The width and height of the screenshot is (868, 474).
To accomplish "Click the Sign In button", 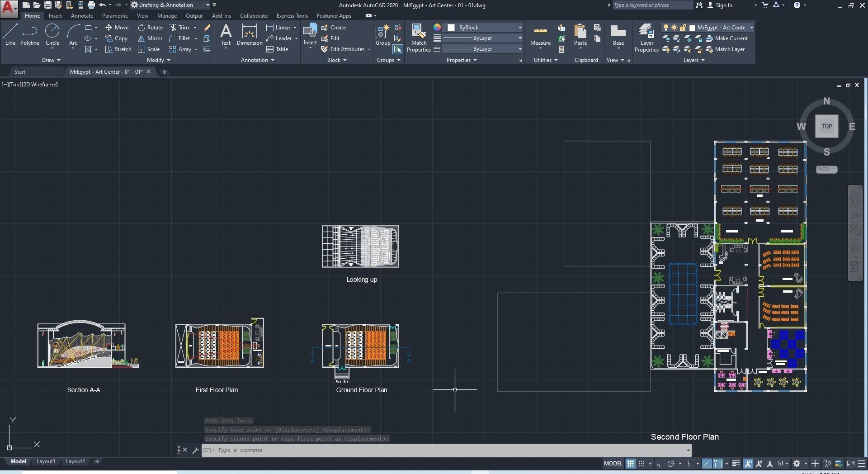I will coord(720,5).
